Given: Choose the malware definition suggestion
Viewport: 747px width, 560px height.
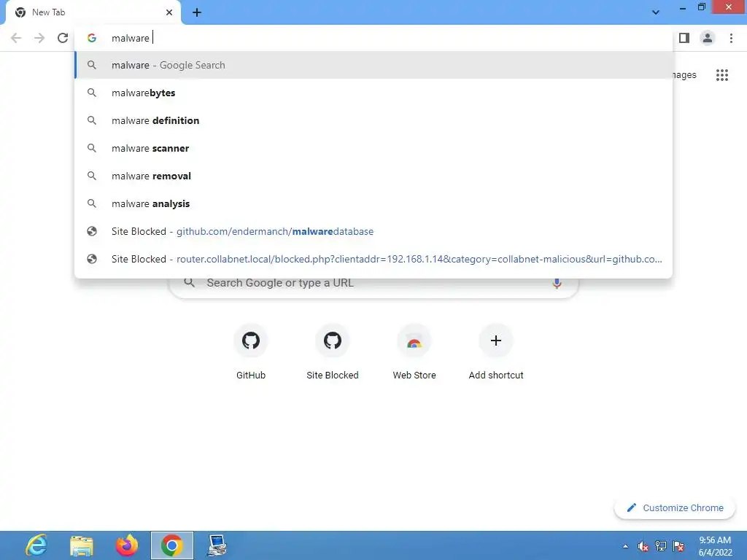Looking at the screenshot, I should point(373,120).
